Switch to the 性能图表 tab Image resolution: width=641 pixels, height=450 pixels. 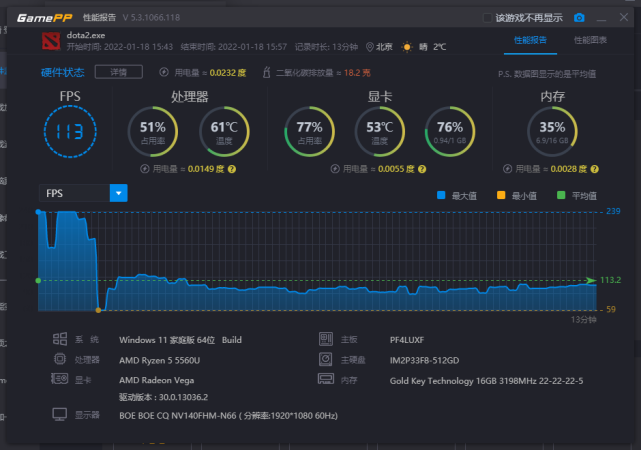(590, 40)
